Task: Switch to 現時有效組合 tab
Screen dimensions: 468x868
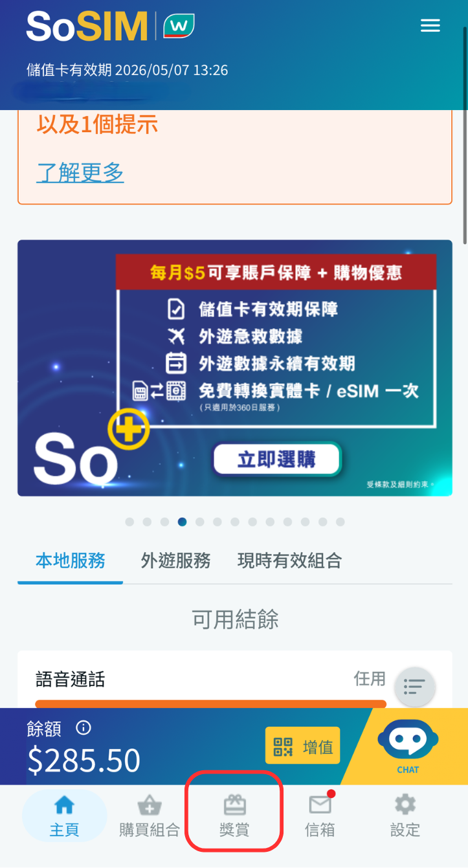Action: [x=290, y=561]
